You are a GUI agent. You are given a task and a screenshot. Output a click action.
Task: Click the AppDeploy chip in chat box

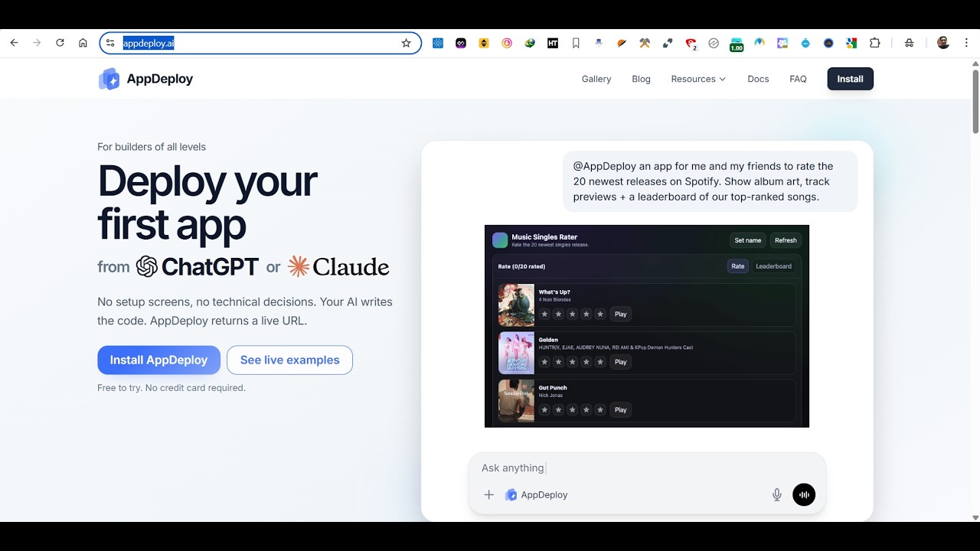[536, 494]
